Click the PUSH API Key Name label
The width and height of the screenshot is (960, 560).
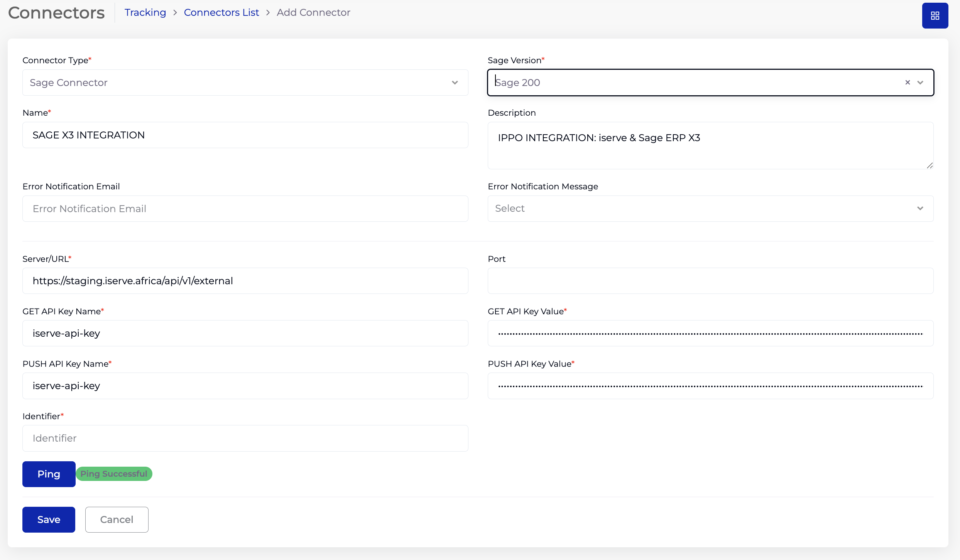click(67, 364)
